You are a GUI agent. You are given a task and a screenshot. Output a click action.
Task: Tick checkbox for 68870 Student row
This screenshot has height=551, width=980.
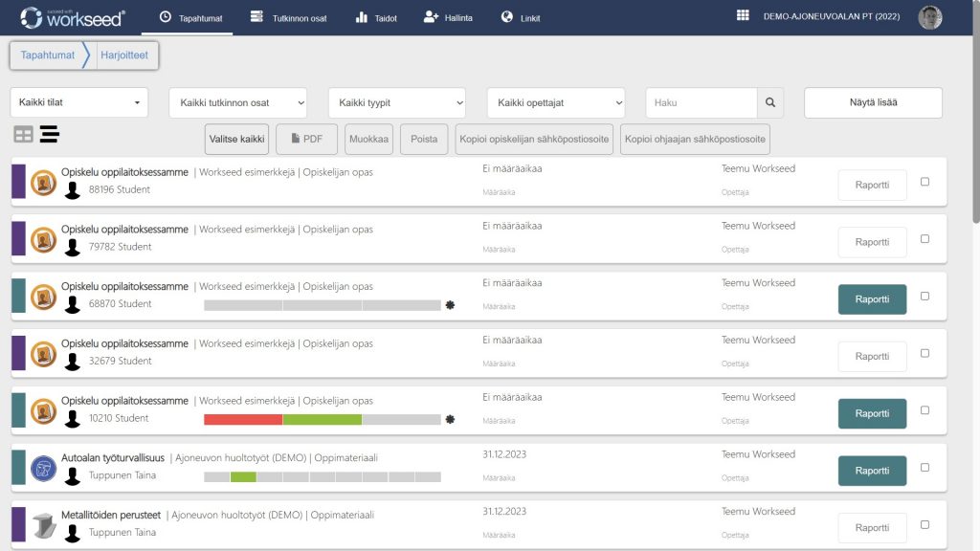pyautogui.click(x=924, y=297)
